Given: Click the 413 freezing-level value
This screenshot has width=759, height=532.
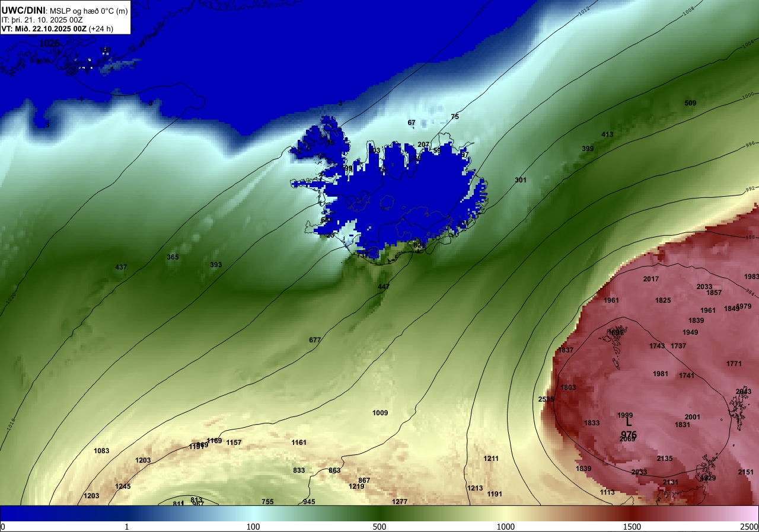Looking at the screenshot, I should [x=607, y=134].
